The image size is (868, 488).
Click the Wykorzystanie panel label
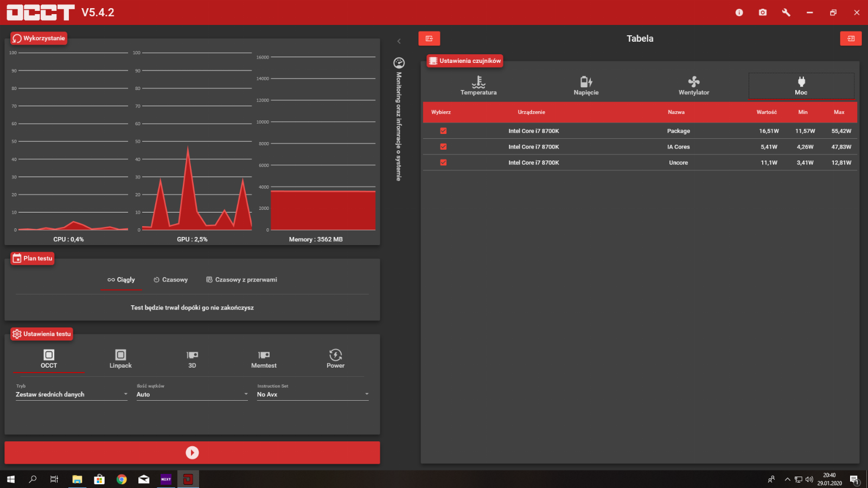tap(39, 38)
